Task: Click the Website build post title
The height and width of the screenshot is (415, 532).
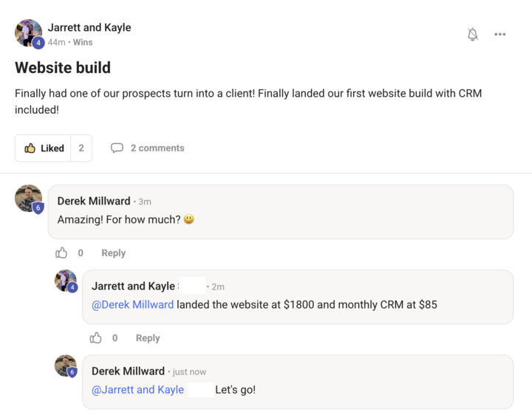Action: click(63, 68)
